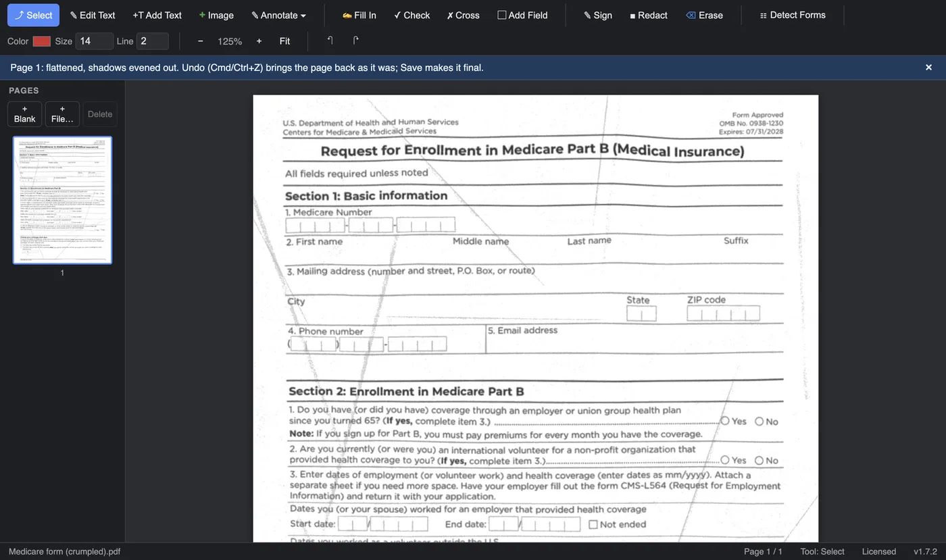Open the Annotate dropdown menu
946x560 pixels.
point(278,15)
